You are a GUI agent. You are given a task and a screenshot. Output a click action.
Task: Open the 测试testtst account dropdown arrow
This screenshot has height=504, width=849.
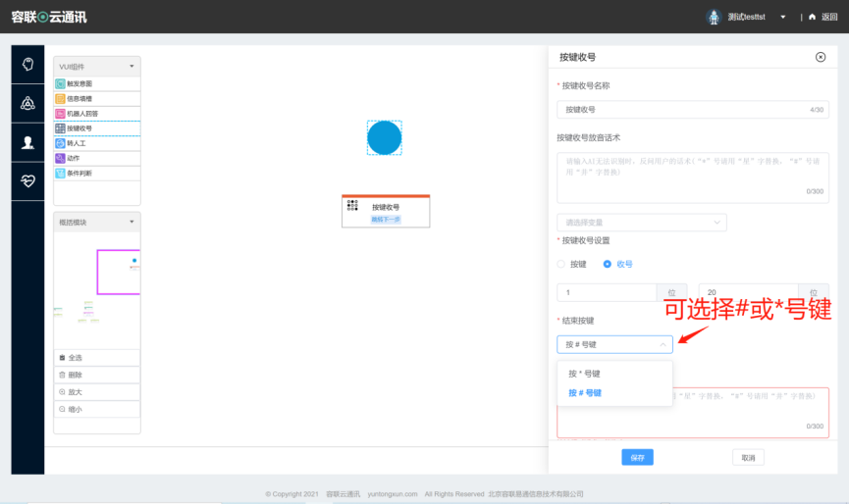pyautogui.click(x=783, y=17)
